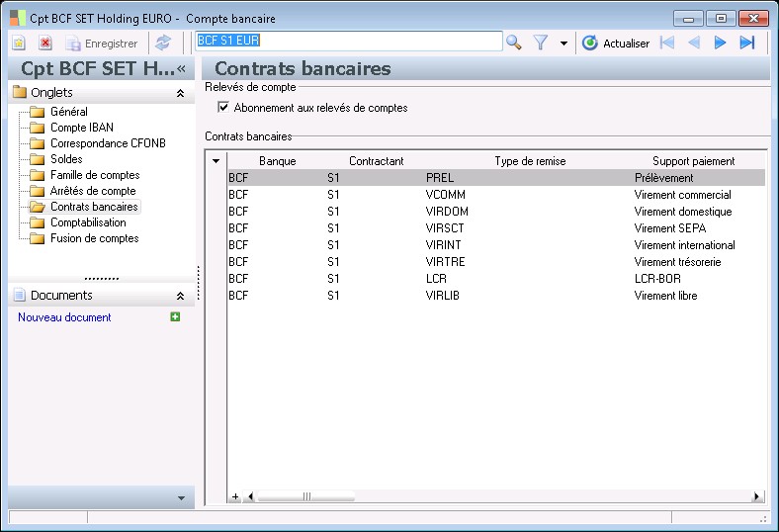This screenshot has width=779, height=532.
Task: Open the filter dropdown arrow
Action: [563, 44]
